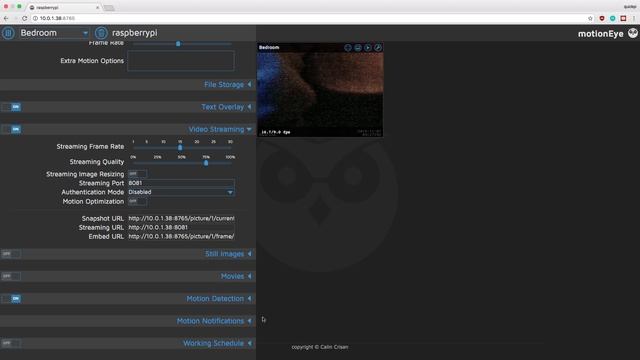Click the Streaming Quality label

coord(97,162)
